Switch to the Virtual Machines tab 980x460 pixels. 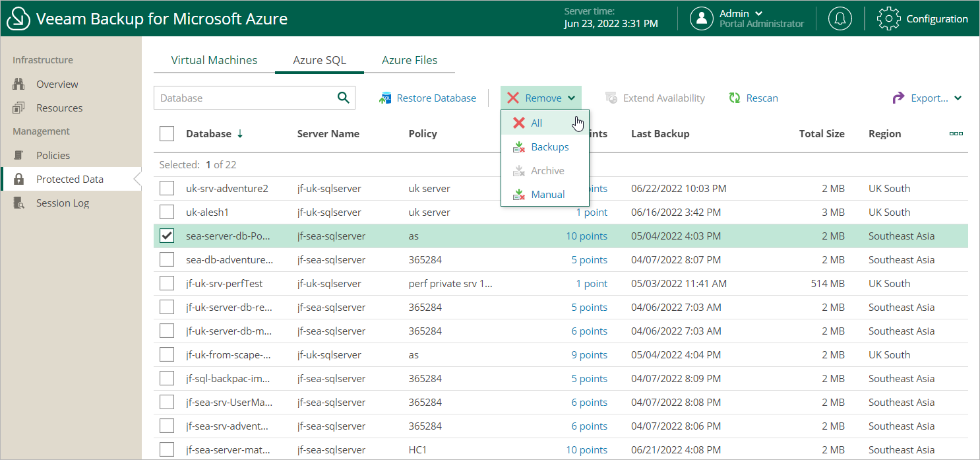pos(214,60)
